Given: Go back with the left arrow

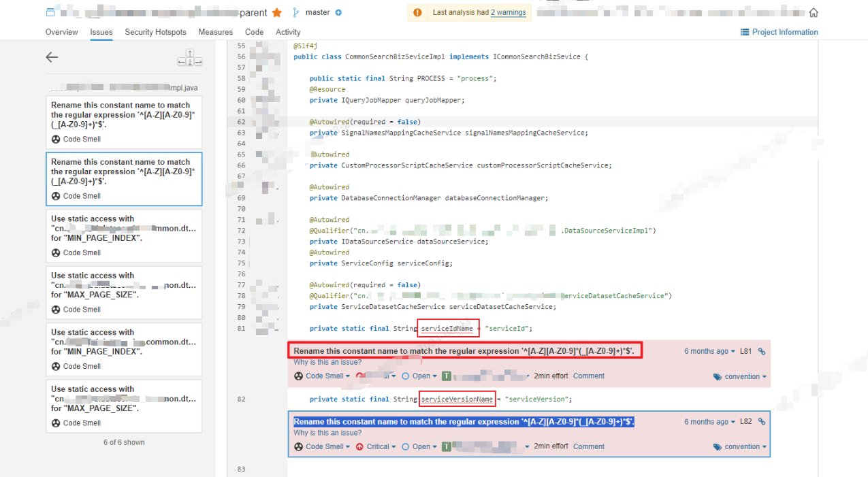Looking at the screenshot, I should point(52,58).
